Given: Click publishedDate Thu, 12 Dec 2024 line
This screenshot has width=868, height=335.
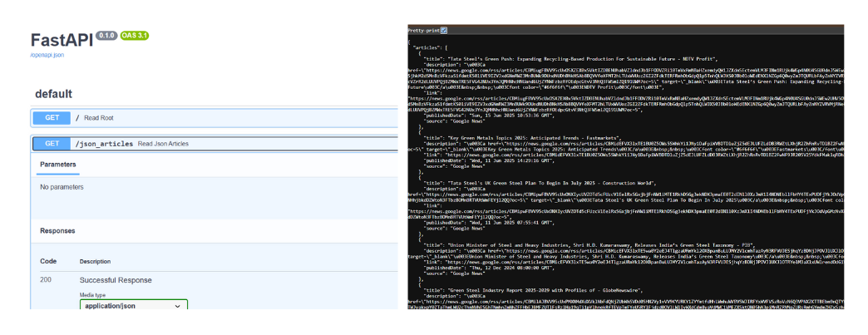Looking at the screenshot, I should tap(490, 268).
